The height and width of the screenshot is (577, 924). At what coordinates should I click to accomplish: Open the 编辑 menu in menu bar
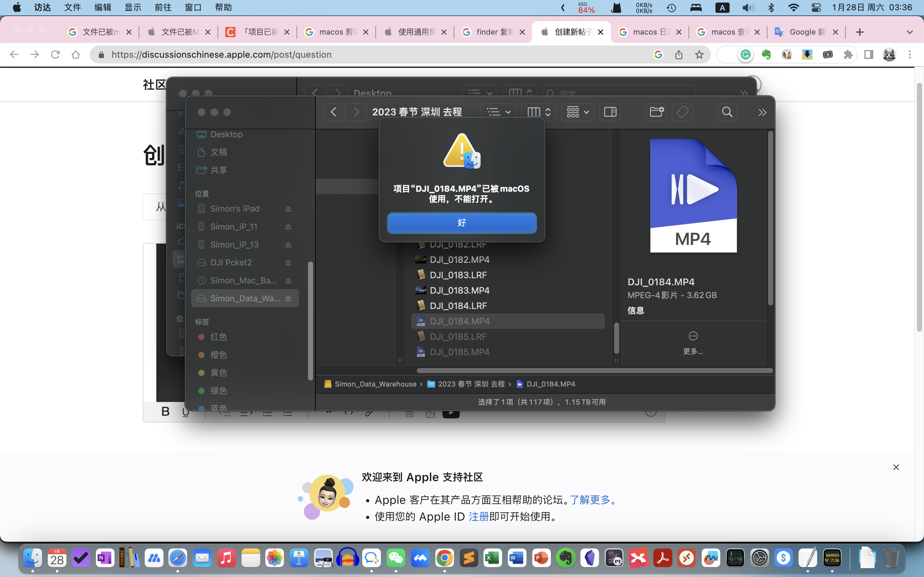(x=102, y=8)
